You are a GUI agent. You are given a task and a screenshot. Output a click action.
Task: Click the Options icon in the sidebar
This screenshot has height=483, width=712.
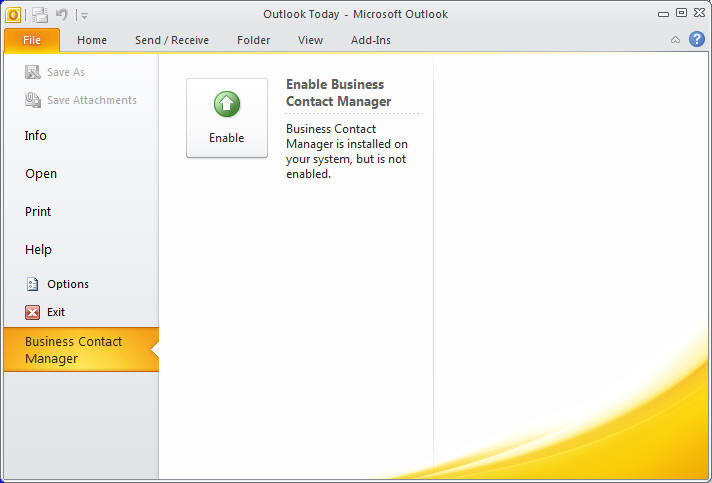(x=32, y=284)
